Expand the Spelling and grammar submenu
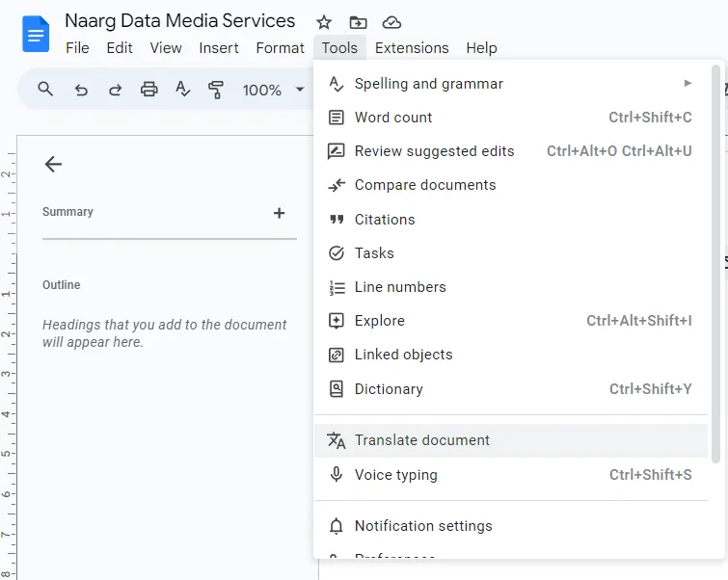 510,84
